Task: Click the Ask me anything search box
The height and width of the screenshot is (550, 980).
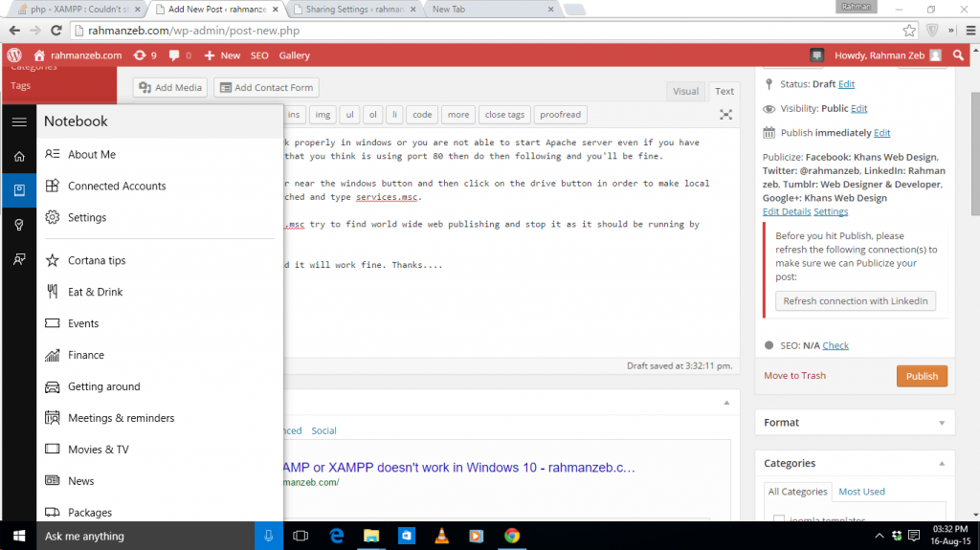Action: click(x=145, y=536)
